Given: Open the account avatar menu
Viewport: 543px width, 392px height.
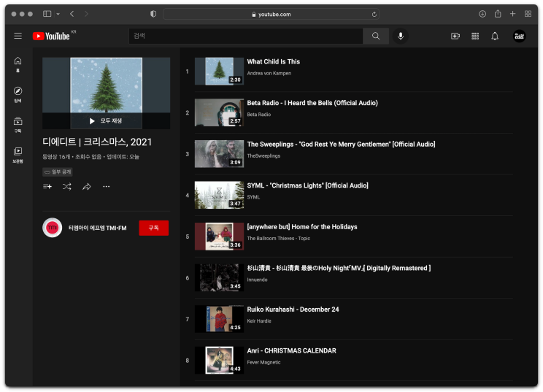Looking at the screenshot, I should [x=519, y=36].
